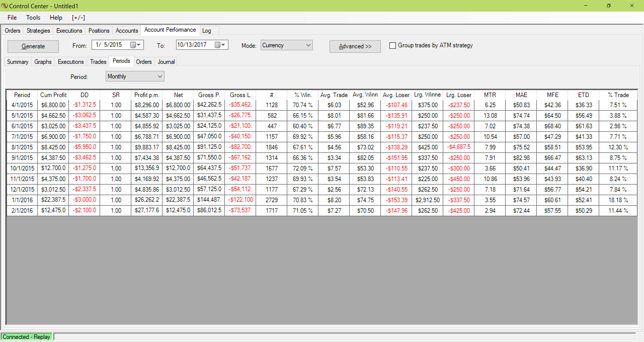This screenshot has height=342, width=644.
Task: Switch to the Positions tab
Action: [x=99, y=31]
